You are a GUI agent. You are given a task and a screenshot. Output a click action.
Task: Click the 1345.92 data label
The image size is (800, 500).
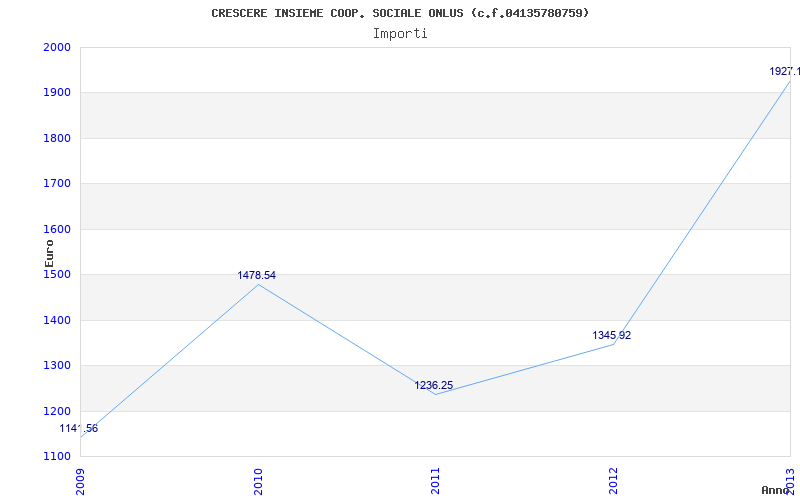point(611,335)
